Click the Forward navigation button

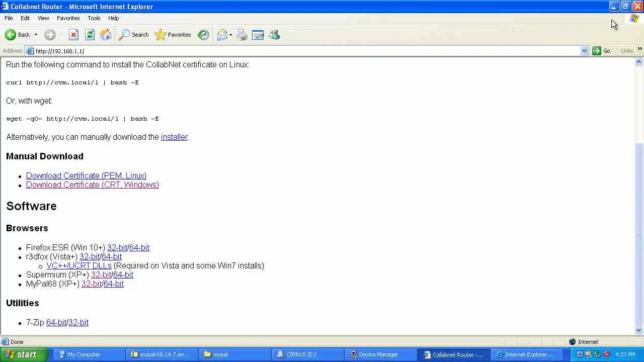click(49, 35)
